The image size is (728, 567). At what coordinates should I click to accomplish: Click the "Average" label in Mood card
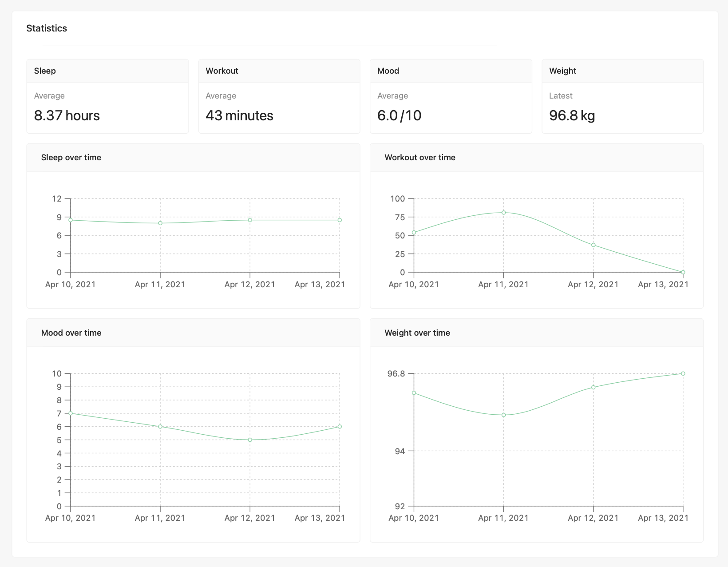click(393, 96)
